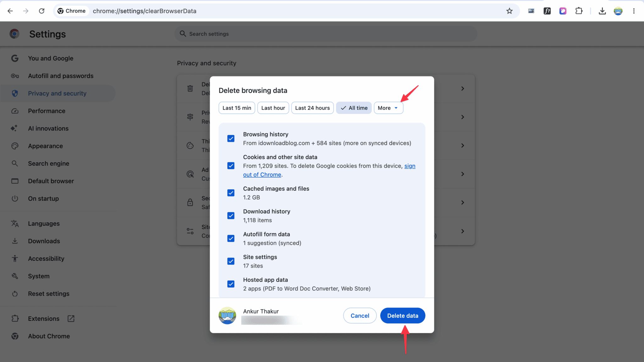Click the Extensions external link icon
644x362 pixels.
71,319
